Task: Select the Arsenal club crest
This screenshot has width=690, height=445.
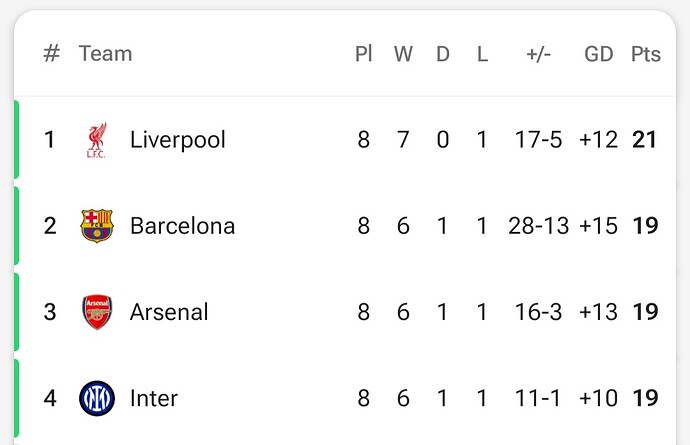Action: point(97,312)
